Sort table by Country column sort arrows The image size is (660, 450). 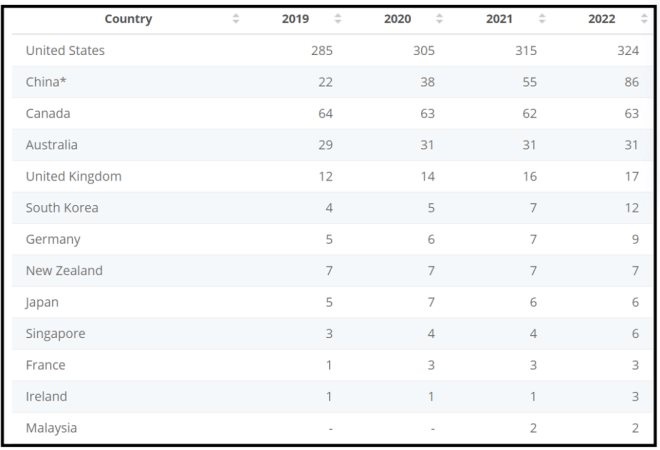tap(236, 19)
